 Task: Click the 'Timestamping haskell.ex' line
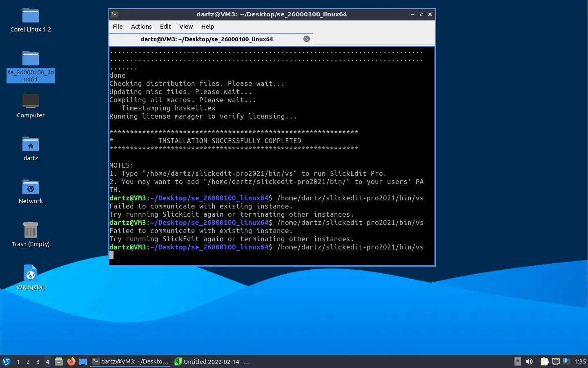point(168,108)
